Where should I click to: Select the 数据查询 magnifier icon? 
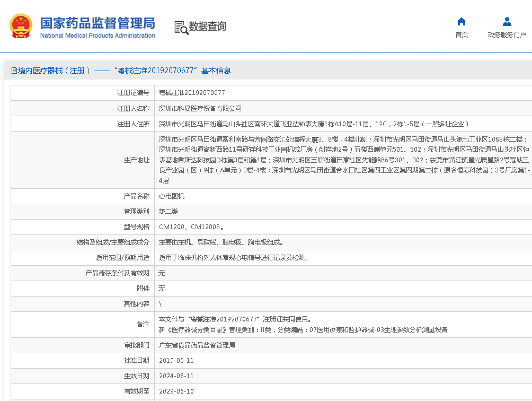pyautogui.click(x=180, y=26)
